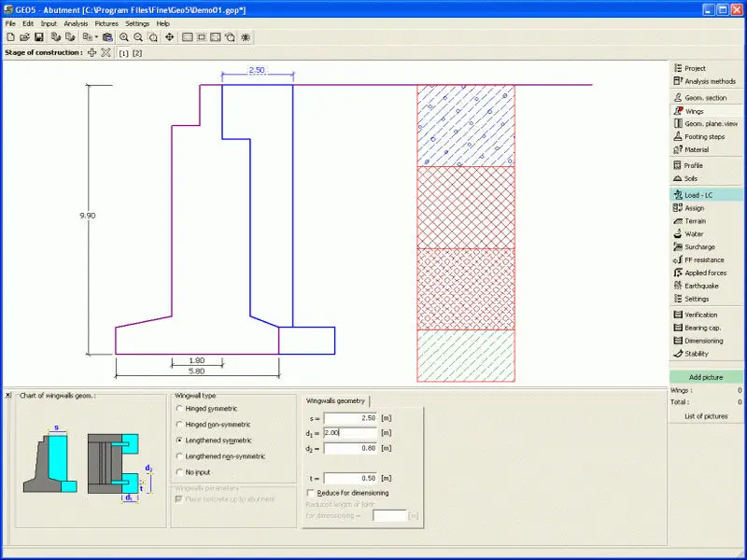The width and height of the screenshot is (747, 560).
Task: Choose the No input wingwall option
Action: [x=180, y=472]
